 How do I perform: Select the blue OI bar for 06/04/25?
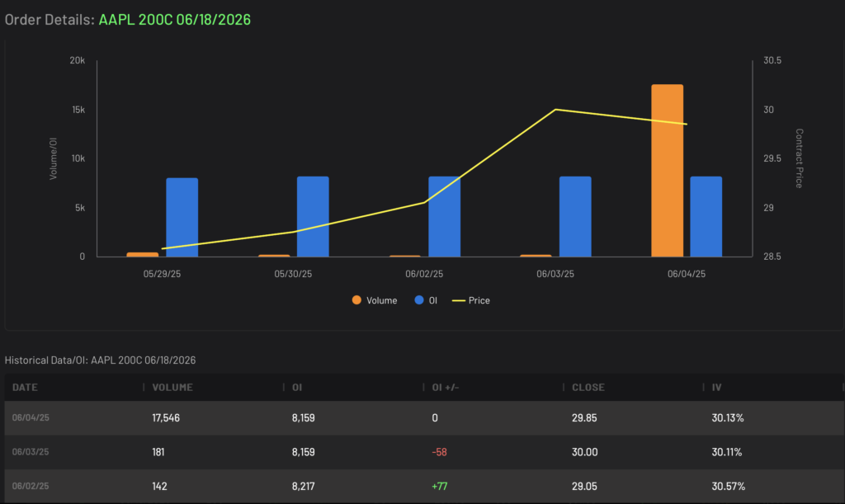pos(706,216)
